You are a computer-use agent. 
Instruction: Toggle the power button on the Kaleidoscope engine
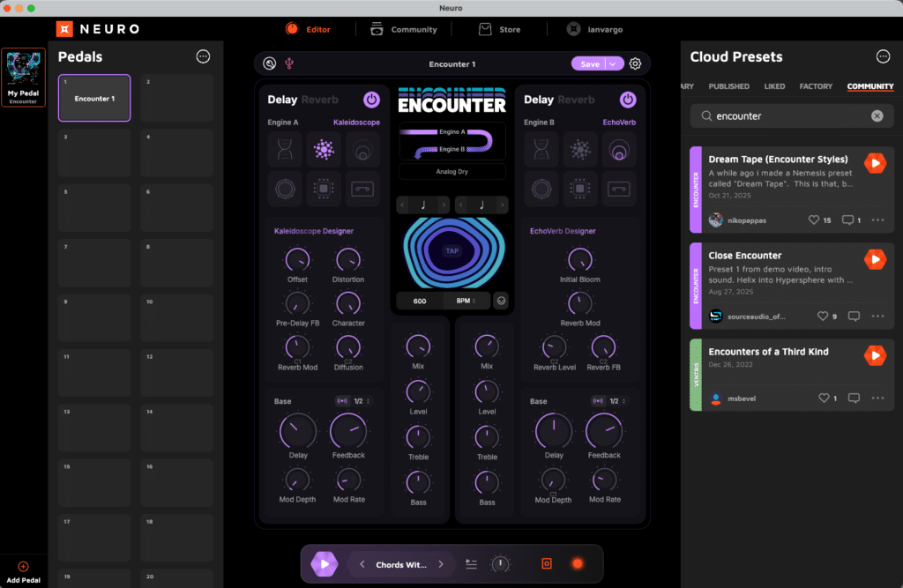pos(371,99)
